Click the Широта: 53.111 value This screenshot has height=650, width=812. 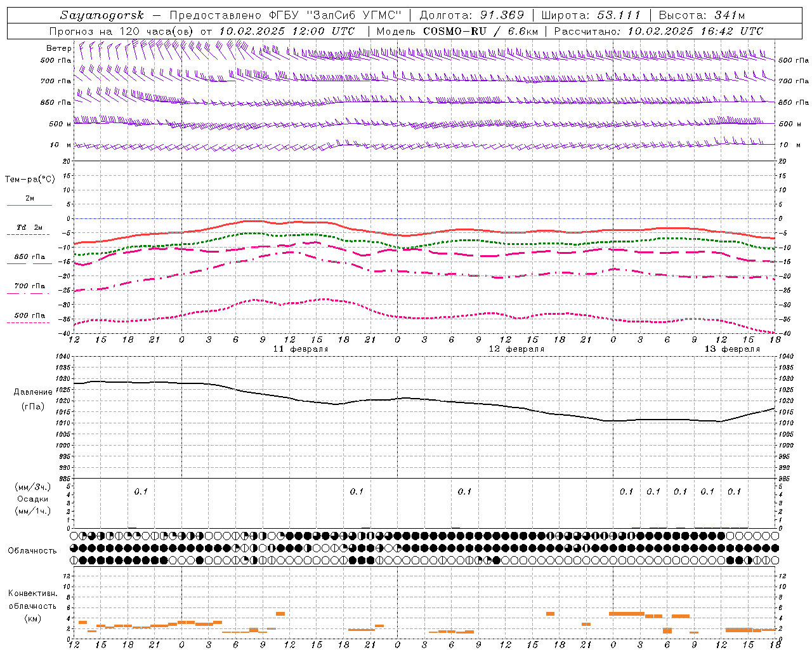coord(591,15)
